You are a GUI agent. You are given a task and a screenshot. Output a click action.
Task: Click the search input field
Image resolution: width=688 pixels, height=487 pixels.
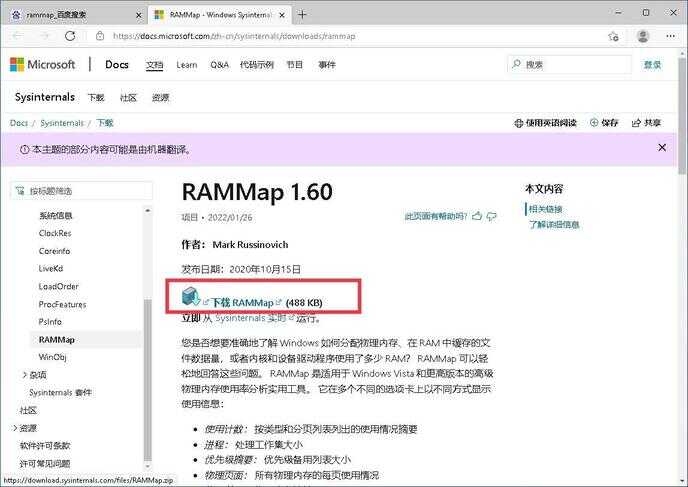point(570,64)
